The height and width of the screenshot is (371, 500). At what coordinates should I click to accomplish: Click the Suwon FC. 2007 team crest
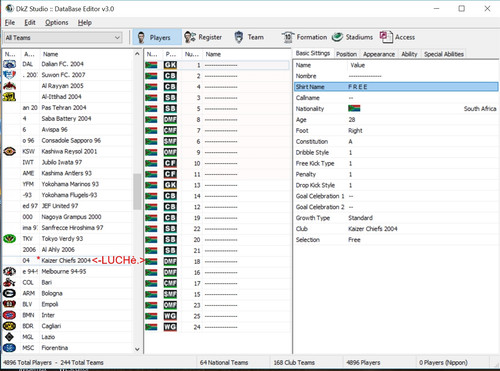[9, 75]
